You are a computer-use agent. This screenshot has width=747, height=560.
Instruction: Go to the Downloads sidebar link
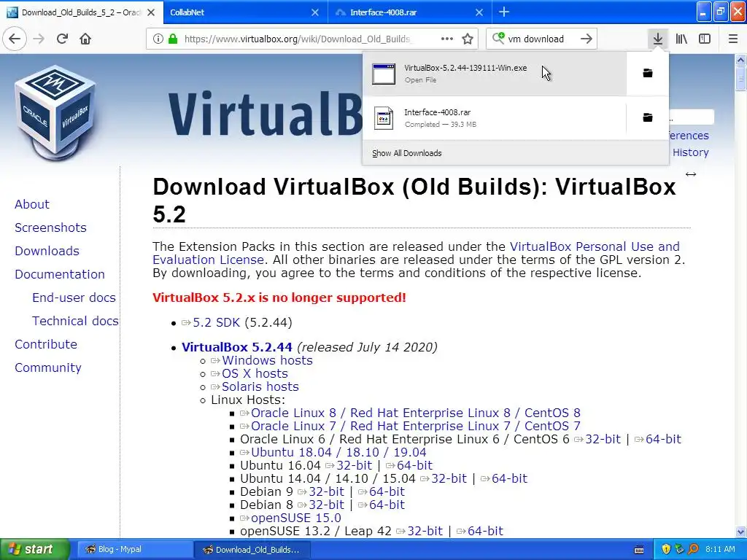click(x=47, y=251)
